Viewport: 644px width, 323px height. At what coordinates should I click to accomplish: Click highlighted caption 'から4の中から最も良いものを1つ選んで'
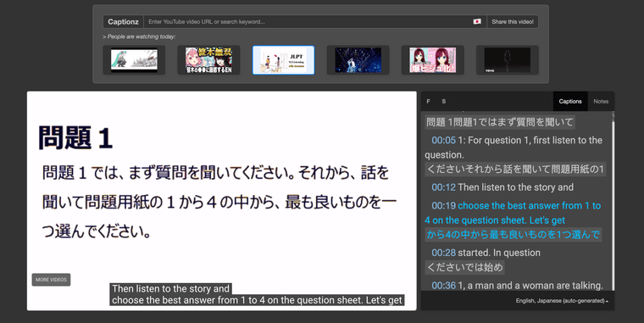click(x=513, y=235)
